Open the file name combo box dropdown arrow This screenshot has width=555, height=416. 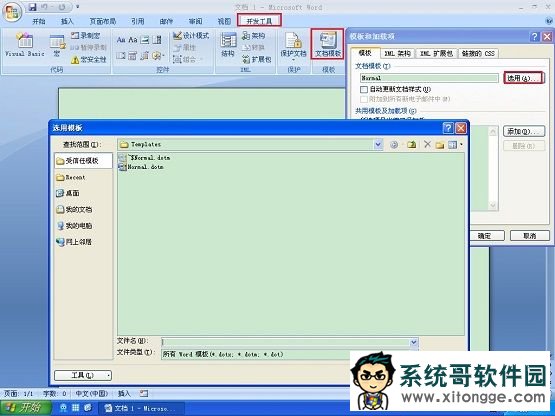413,342
